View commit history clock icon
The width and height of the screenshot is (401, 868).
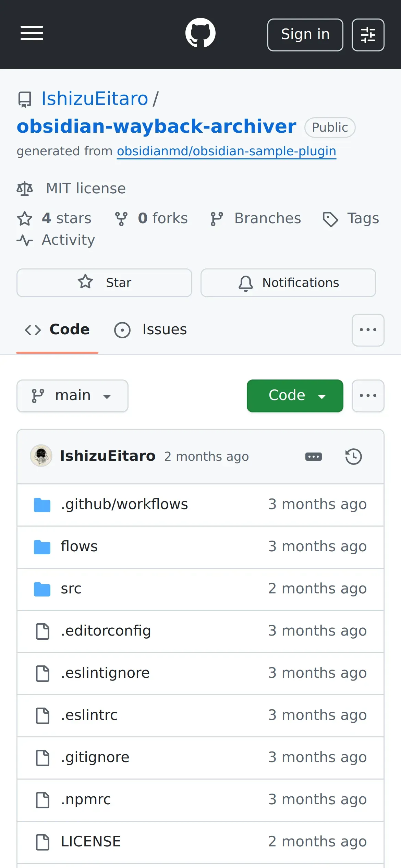[x=353, y=457]
